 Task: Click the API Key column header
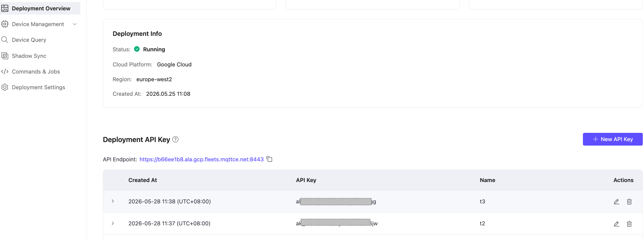pyautogui.click(x=306, y=180)
